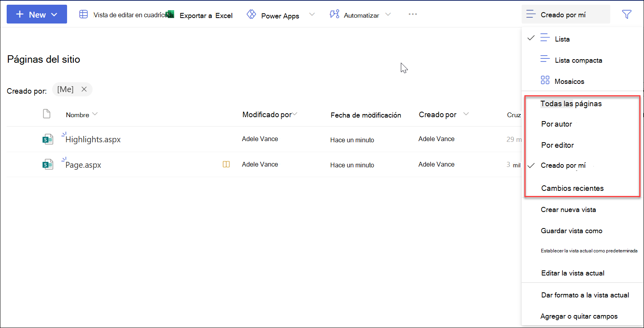Open the filter pane funnel icon
Viewport: 644px width, 328px height.
(627, 14)
